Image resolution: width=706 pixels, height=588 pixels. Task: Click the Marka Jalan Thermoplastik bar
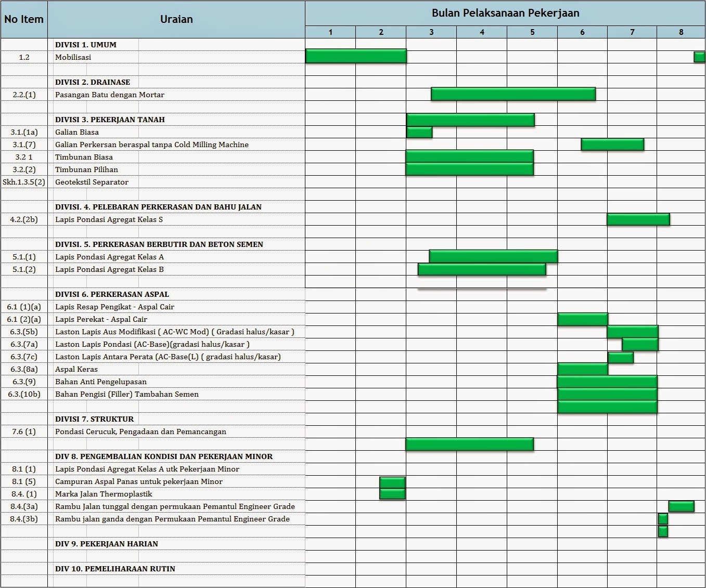click(392, 493)
